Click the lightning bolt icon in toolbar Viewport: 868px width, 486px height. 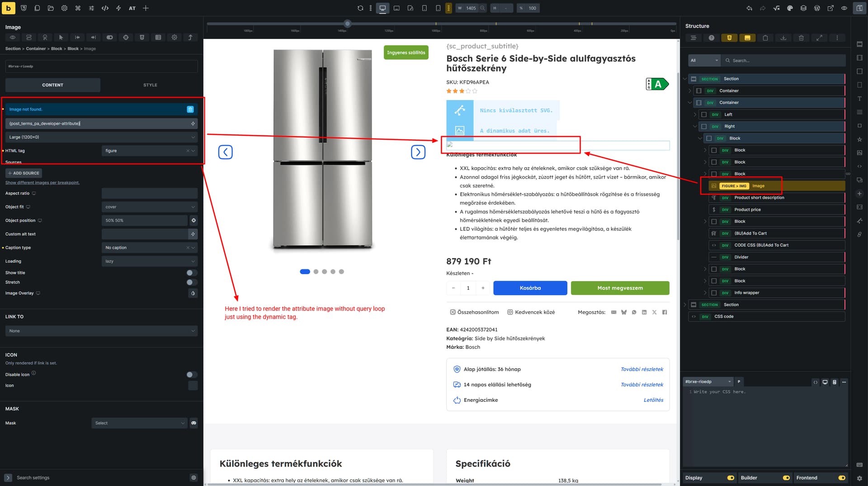coord(118,8)
